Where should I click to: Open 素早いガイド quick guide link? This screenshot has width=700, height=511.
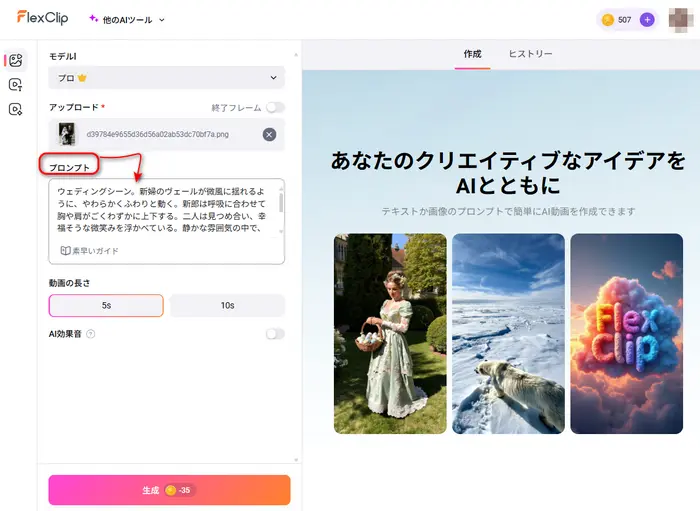coord(89,251)
